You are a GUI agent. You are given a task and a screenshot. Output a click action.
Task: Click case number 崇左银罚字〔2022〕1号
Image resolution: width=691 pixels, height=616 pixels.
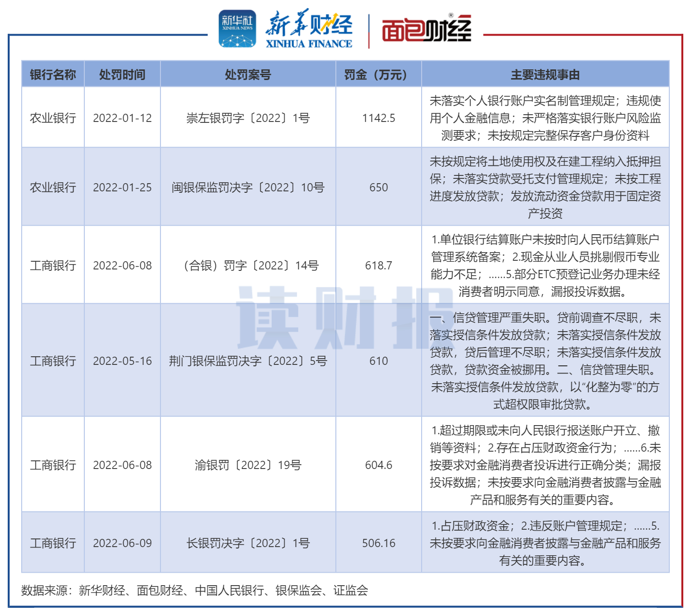point(248,118)
